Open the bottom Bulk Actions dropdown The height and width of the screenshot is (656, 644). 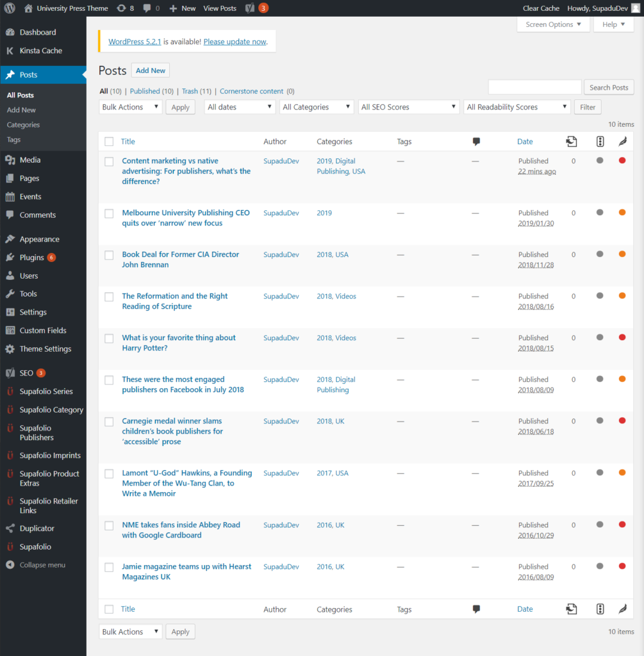(131, 632)
